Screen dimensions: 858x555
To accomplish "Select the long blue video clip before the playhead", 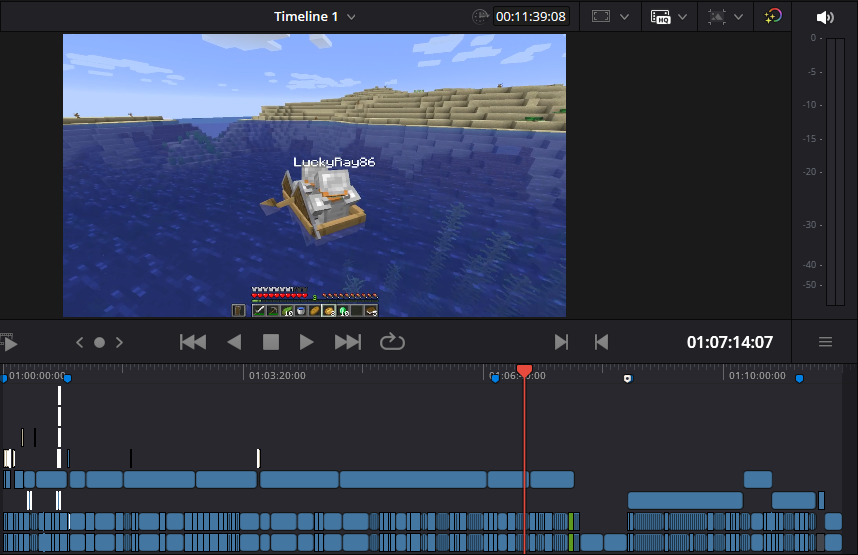I will point(413,479).
